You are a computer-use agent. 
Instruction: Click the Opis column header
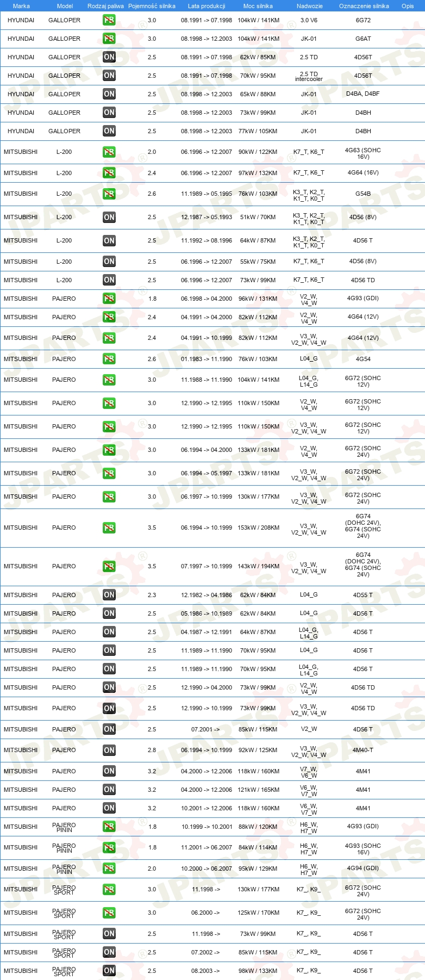point(408,6)
